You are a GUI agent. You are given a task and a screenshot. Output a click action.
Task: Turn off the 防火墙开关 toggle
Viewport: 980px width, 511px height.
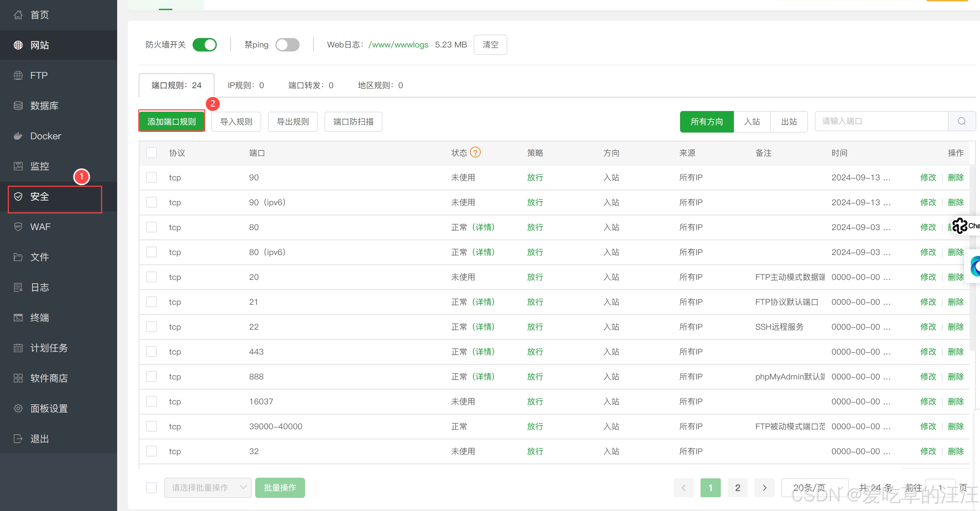click(205, 45)
